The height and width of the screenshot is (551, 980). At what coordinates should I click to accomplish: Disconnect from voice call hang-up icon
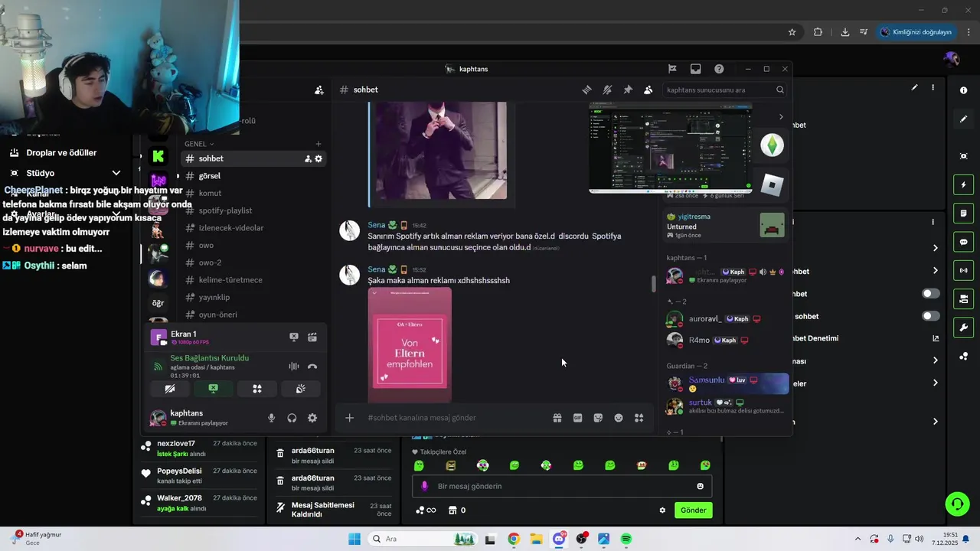click(x=312, y=367)
